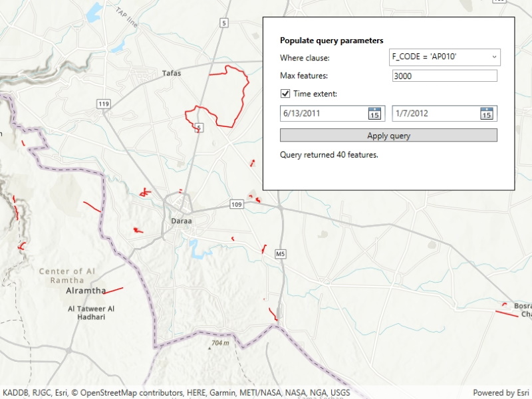Click the Powered by Esri link

[x=501, y=393]
